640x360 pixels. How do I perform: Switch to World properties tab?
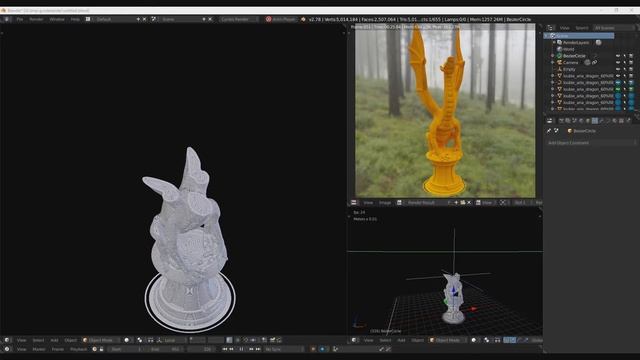coord(581,121)
